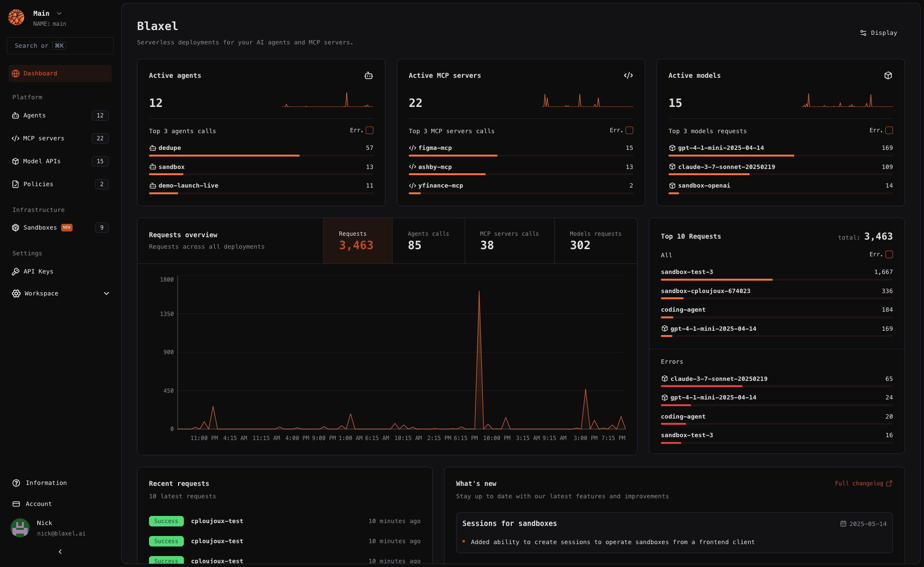The width and height of the screenshot is (924, 567).
Task: Open the Sessions for sandboxes changelog entry
Action: pos(674,533)
